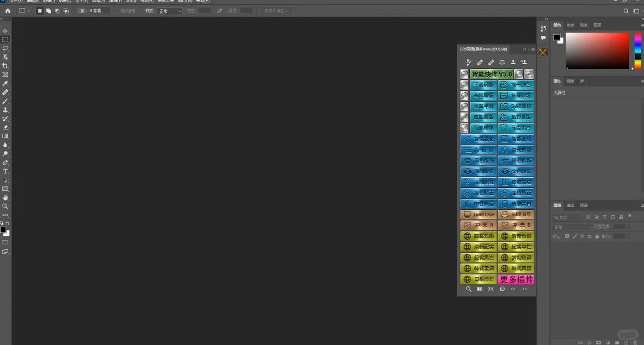Image resolution: width=644 pixels, height=345 pixels.
Task: Switch to the 通道 channels tab
Action: point(570,205)
